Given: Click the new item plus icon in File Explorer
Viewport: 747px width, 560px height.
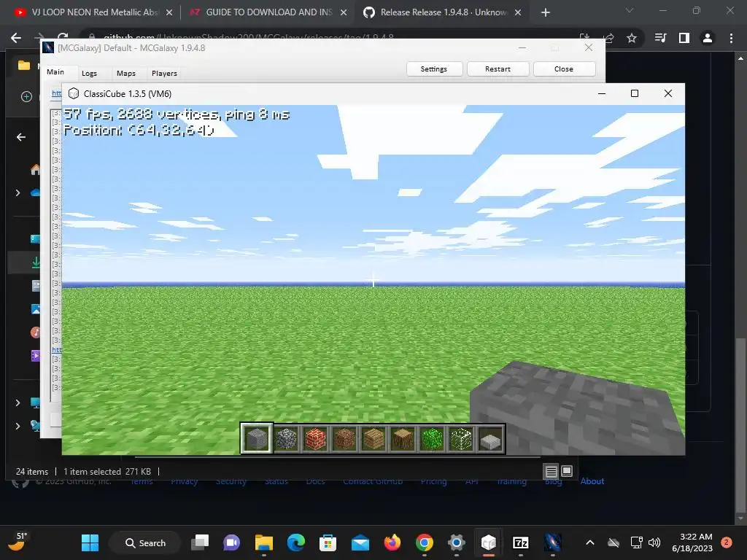Looking at the screenshot, I should tap(27, 97).
